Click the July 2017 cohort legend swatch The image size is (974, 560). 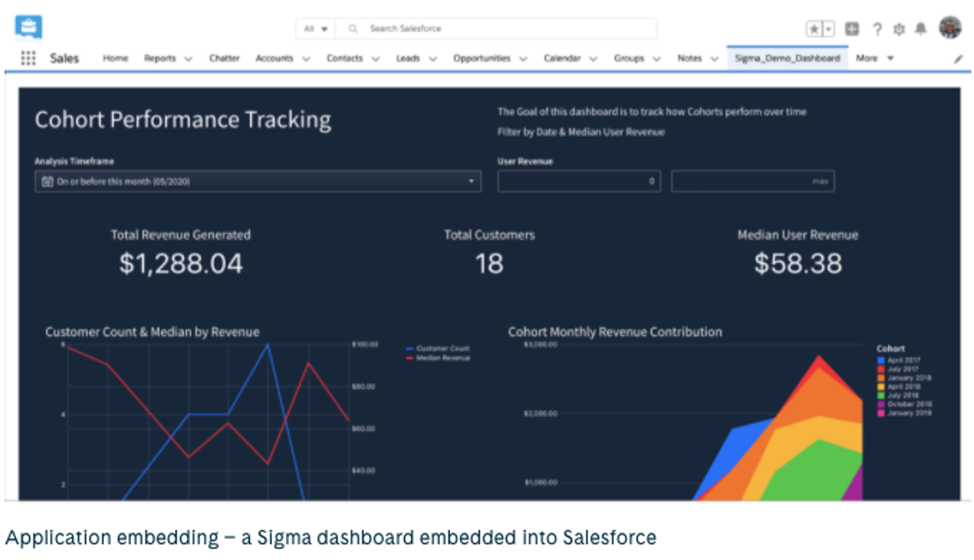point(880,369)
